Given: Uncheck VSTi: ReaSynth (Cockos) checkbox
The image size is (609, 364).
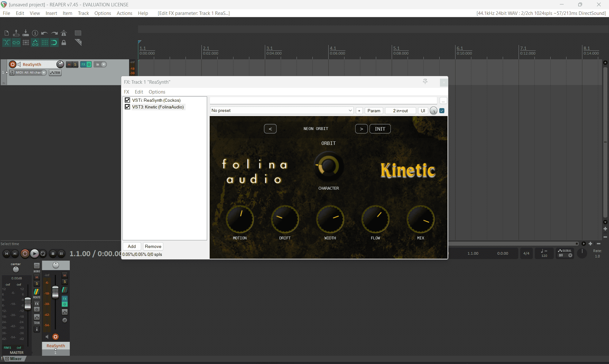Looking at the screenshot, I should (128, 100).
